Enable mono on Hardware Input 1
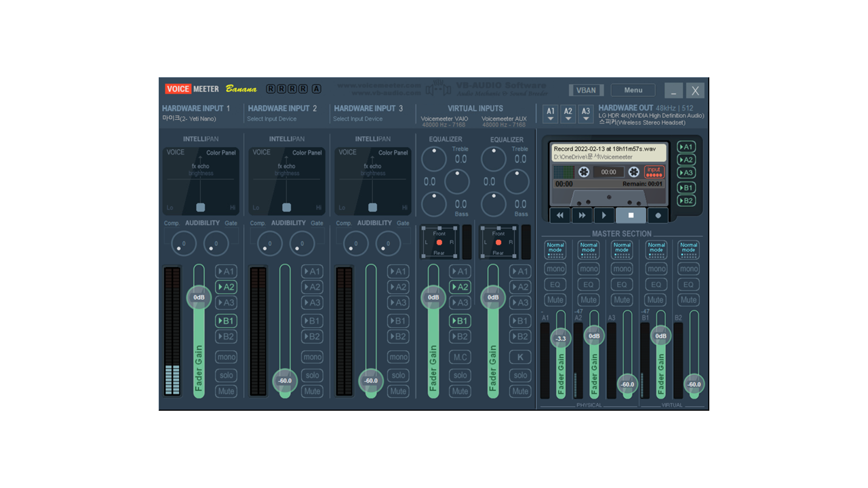 coord(226,357)
